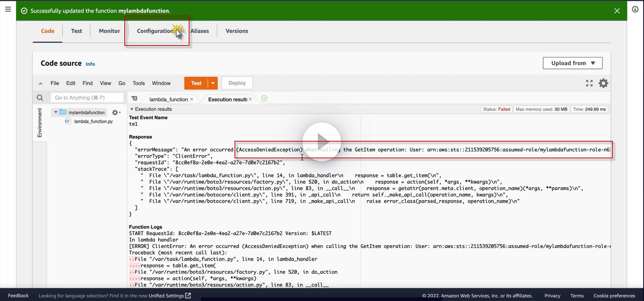The height and width of the screenshot is (301, 644).
Task: Add a new tab with plus icon
Action: pyautogui.click(x=264, y=98)
